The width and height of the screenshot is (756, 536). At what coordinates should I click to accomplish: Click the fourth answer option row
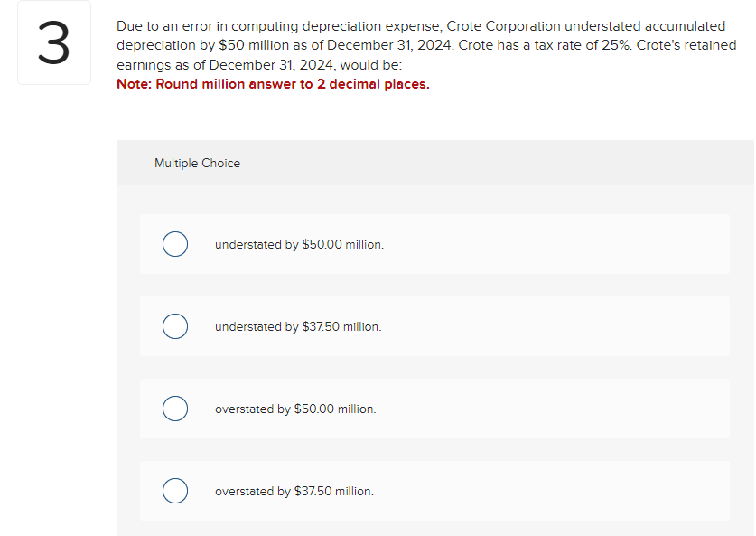434,491
